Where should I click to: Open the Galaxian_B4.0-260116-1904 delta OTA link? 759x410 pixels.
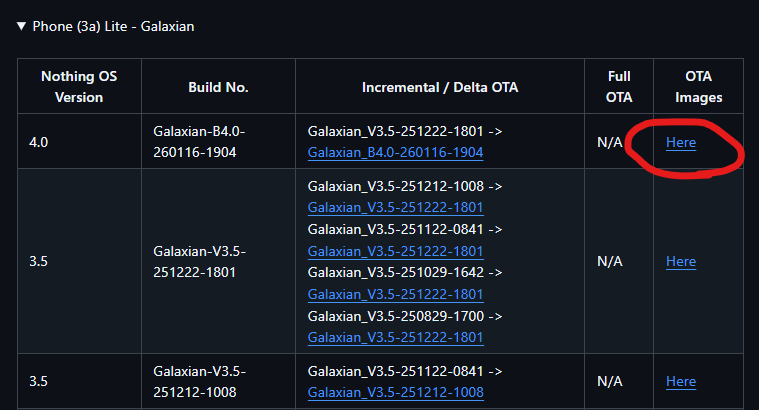(395, 152)
